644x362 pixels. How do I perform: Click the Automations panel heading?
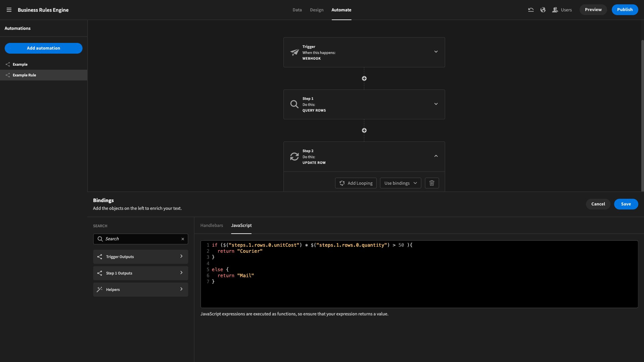[17, 28]
